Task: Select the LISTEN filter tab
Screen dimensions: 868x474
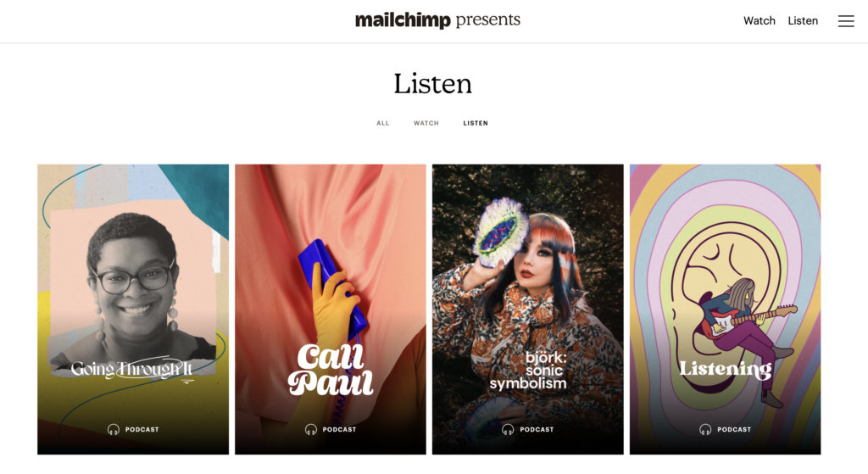Action: click(x=476, y=124)
